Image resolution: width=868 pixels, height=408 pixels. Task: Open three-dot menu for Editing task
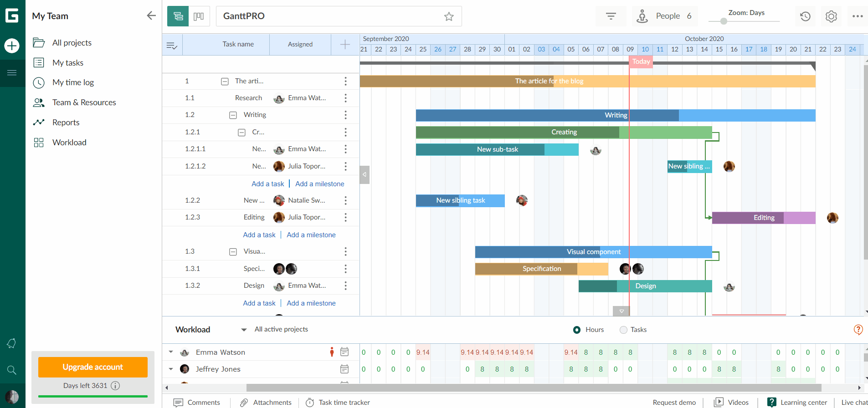pos(345,218)
